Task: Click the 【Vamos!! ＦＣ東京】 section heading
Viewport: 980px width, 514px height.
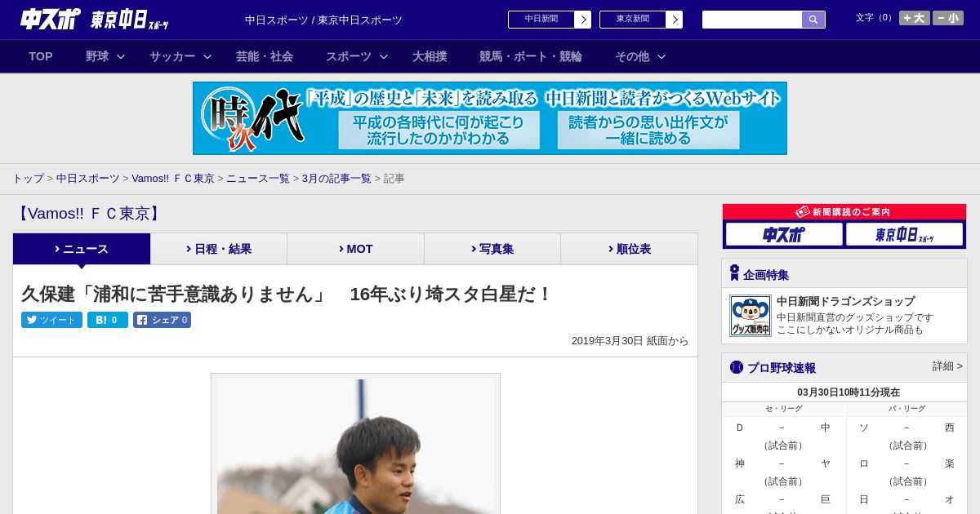Action: tap(89, 214)
